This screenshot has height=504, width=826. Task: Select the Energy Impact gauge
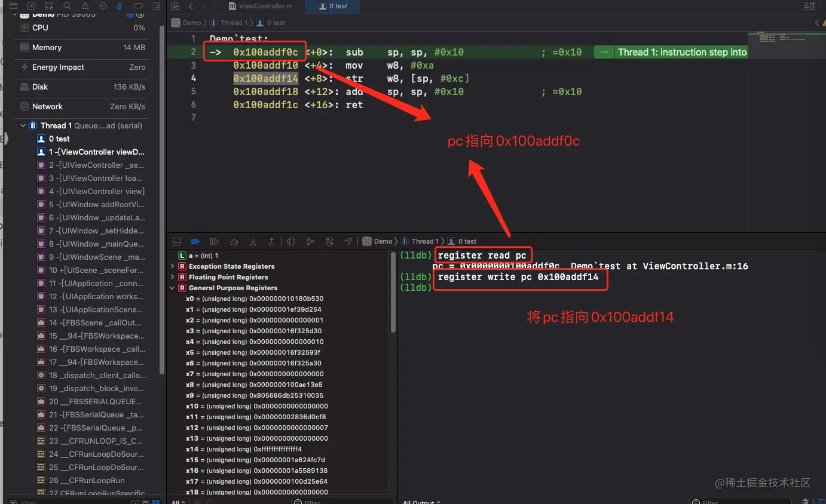pos(81,67)
